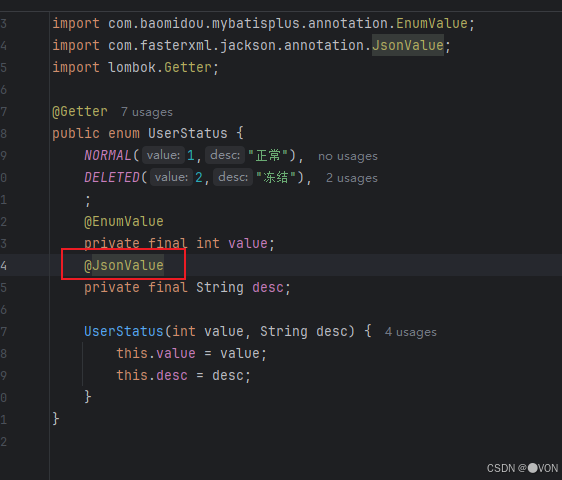Click the 'String desc' constructor parameter

304,332
